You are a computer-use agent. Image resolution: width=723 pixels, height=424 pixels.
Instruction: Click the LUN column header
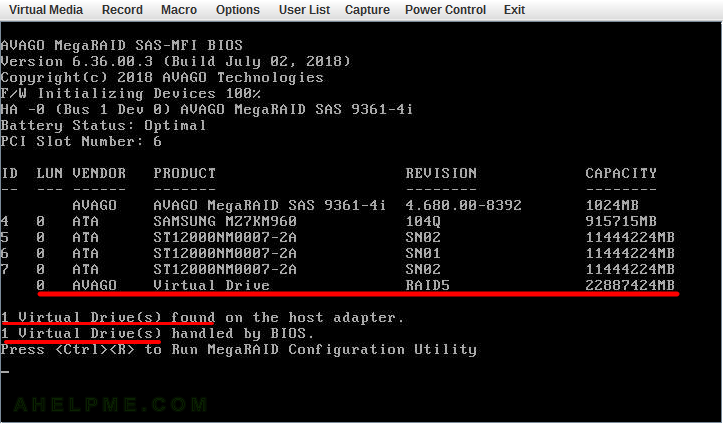coord(49,173)
